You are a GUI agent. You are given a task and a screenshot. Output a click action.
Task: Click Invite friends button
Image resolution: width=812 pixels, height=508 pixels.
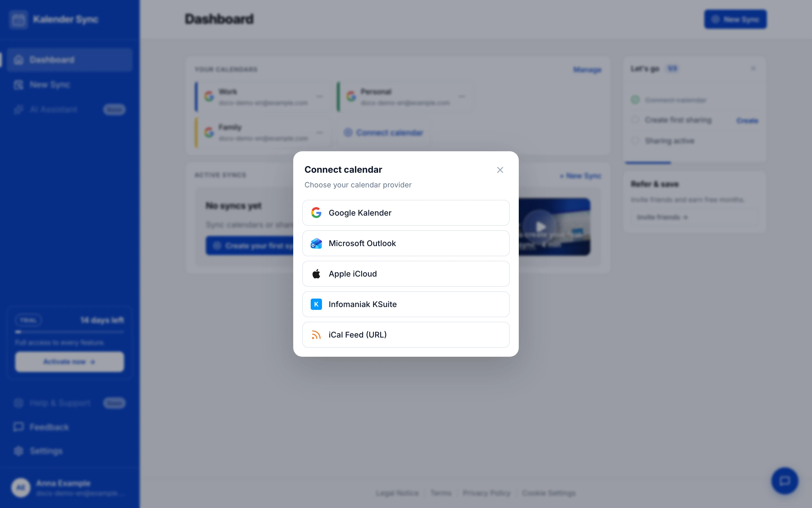click(694, 217)
